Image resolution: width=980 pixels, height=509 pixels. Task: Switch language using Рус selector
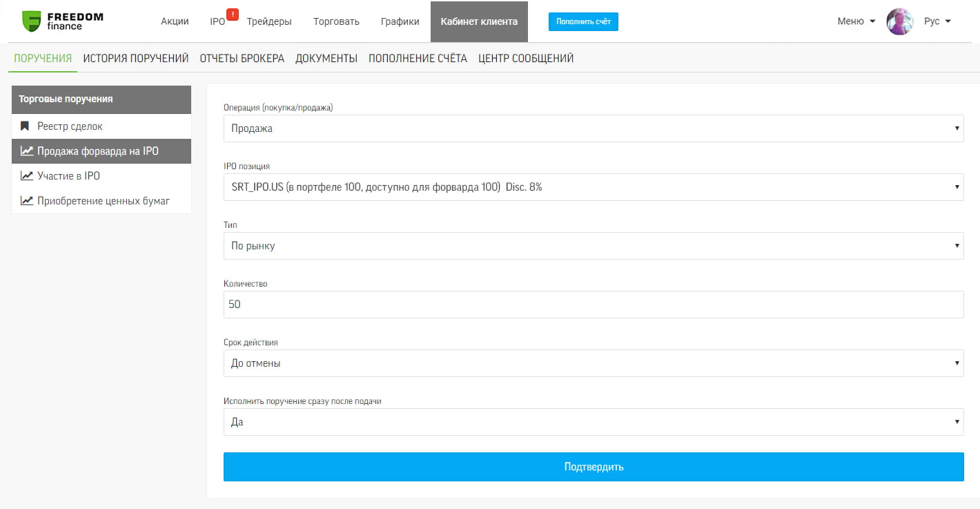(937, 21)
